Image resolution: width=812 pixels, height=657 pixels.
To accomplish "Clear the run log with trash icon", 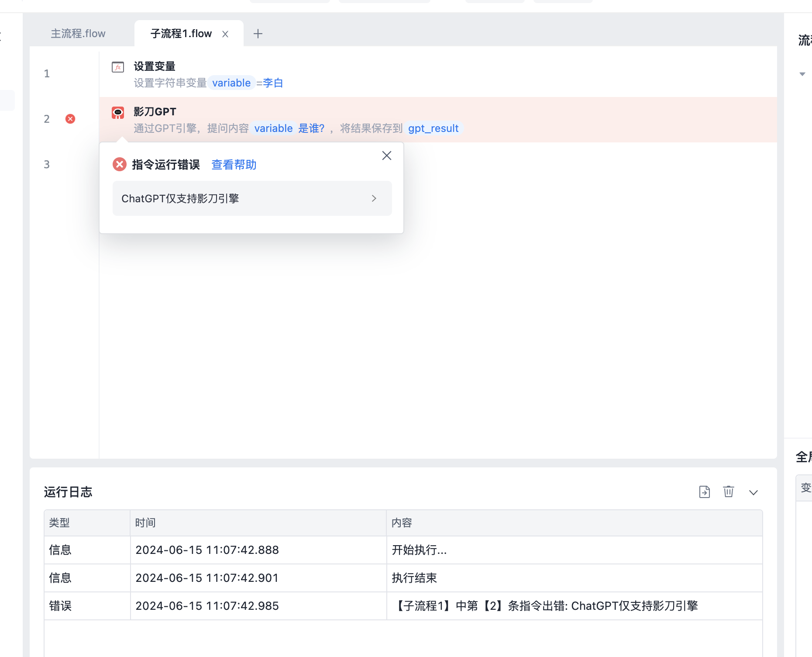I will click(x=728, y=492).
